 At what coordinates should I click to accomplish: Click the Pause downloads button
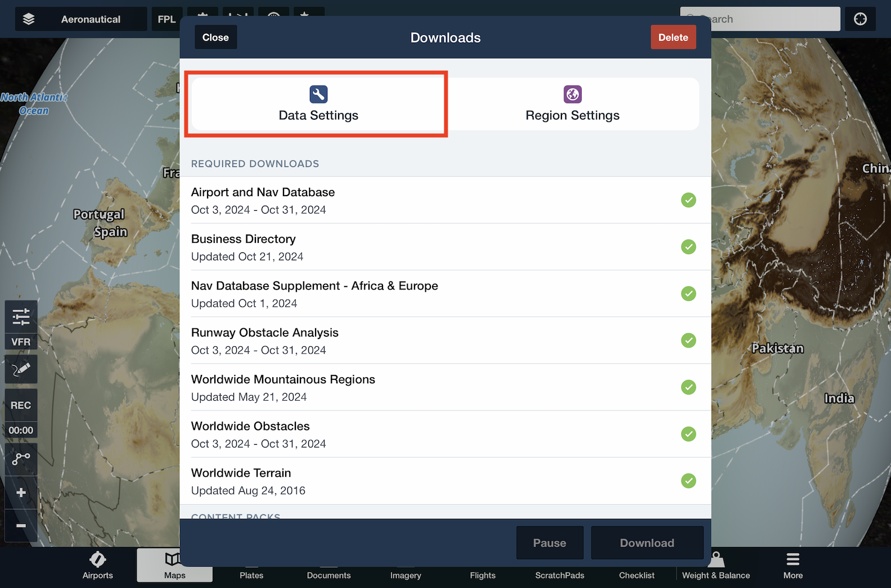point(550,543)
